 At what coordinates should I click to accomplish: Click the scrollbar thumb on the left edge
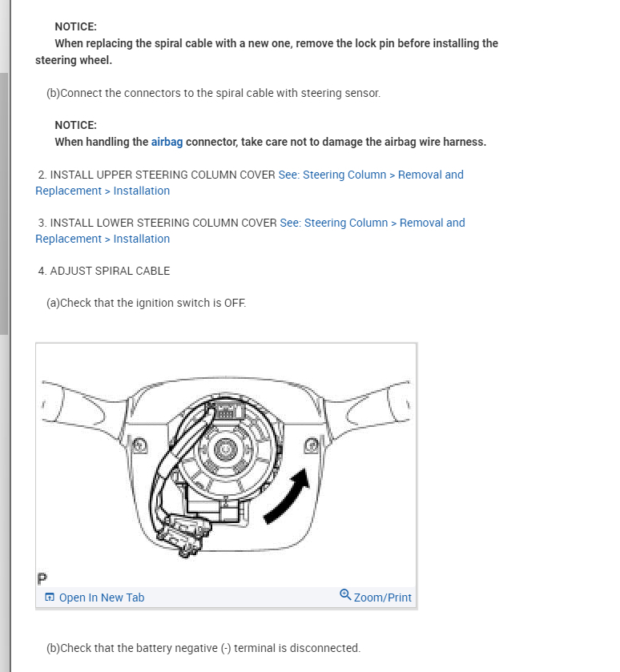point(4,203)
